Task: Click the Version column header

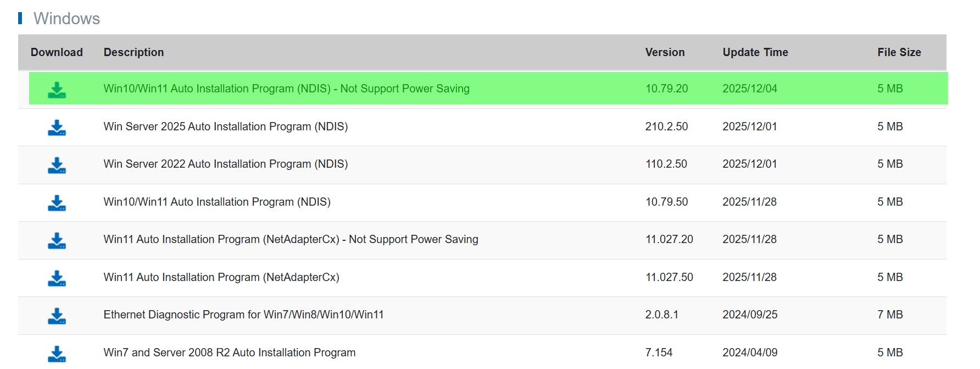Action: [665, 52]
